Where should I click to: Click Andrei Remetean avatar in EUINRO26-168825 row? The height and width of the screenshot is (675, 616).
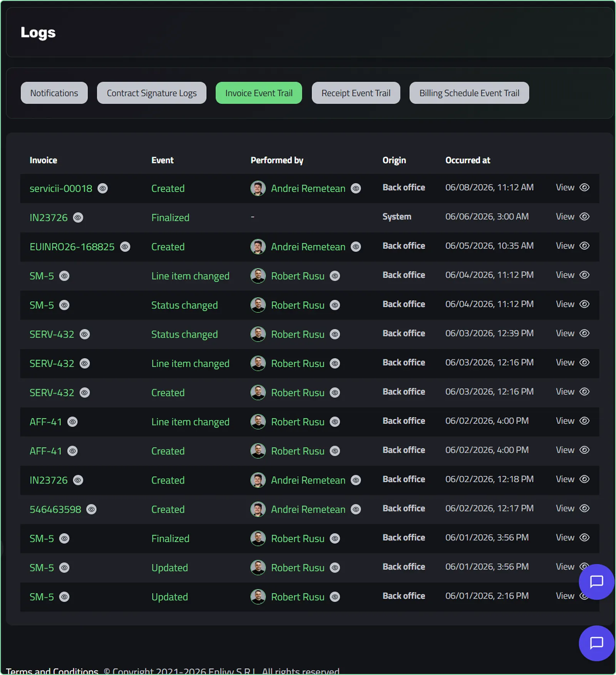pyautogui.click(x=258, y=247)
